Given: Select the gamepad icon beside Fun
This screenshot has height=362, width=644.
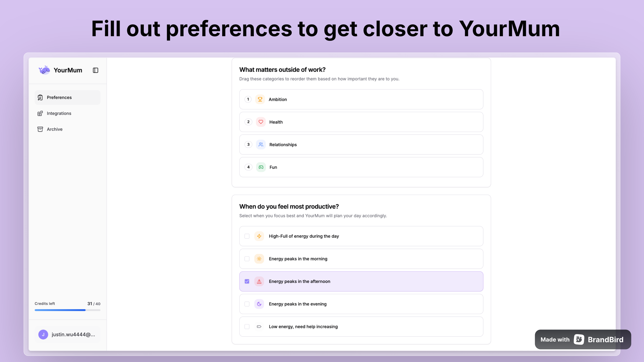Looking at the screenshot, I should pos(260,167).
